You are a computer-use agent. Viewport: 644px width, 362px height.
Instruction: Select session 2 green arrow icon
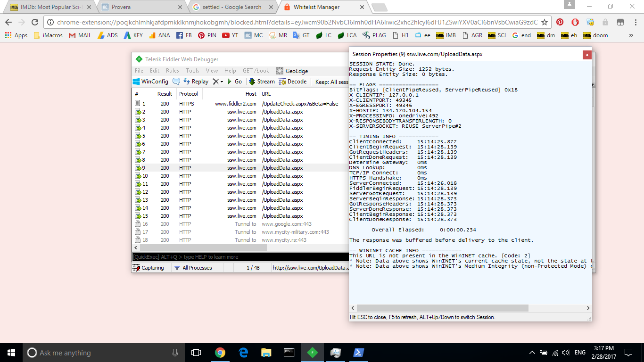138,112
